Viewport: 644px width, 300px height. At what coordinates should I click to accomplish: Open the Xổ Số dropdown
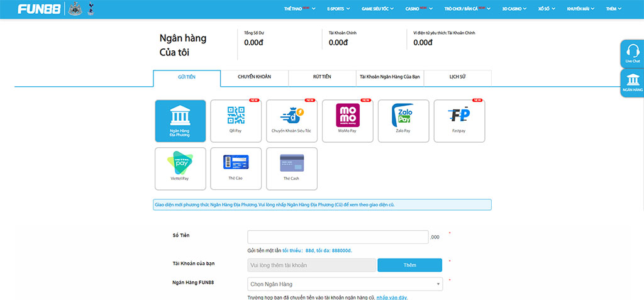click(x=547, y=9)
